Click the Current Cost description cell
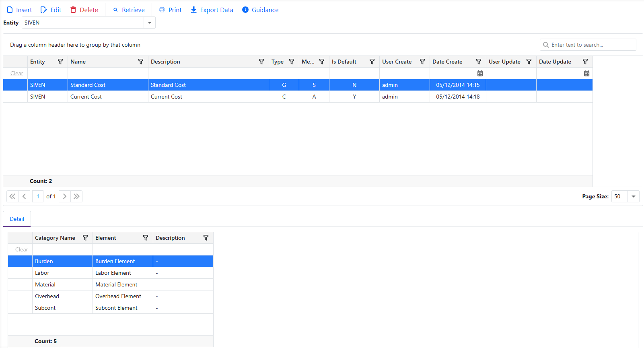 [x=208, y=97]
